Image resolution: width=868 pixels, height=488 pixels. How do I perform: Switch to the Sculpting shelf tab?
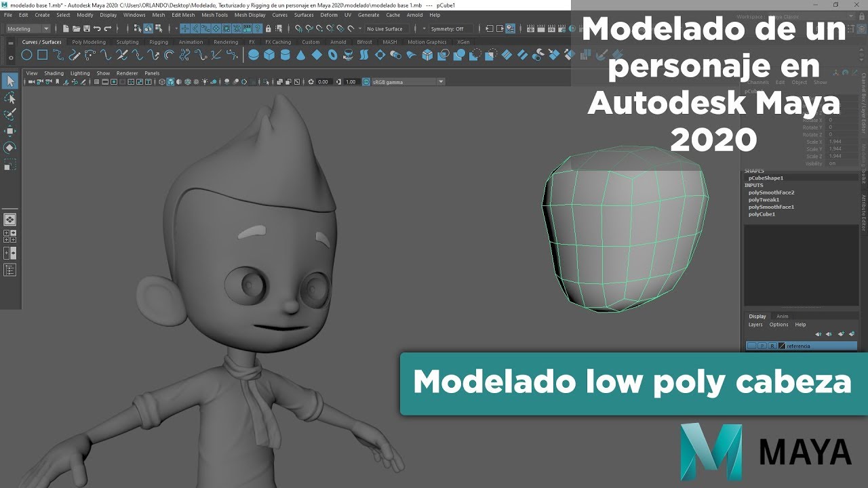tap(127, 42)
